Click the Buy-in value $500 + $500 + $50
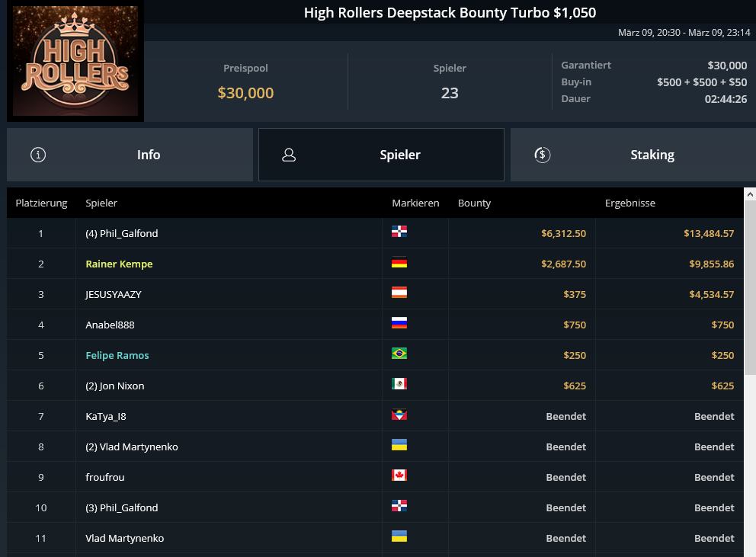This screenshot has height=557, width=756. point(702,82)
